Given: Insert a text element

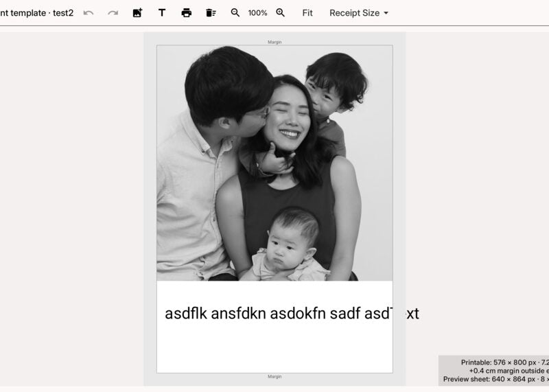Looking at the screenshot, I should click(162, 13).
